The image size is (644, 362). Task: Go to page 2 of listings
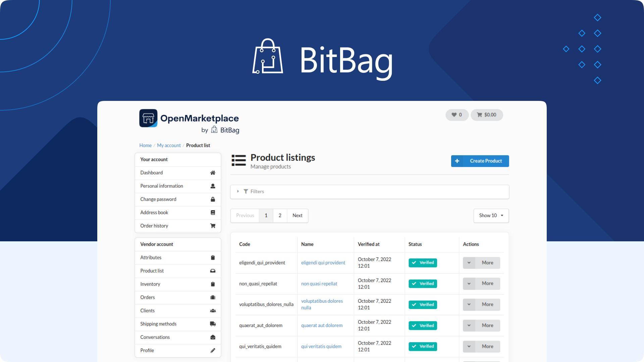click(280, 216)
